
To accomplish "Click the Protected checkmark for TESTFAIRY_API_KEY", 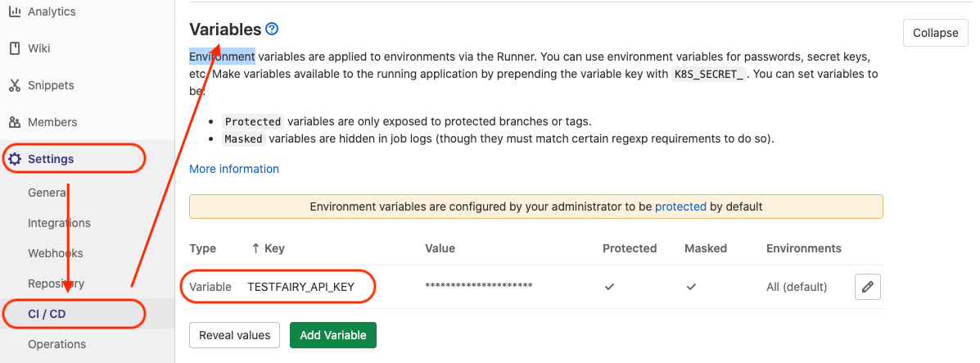I will pos(609,287).
